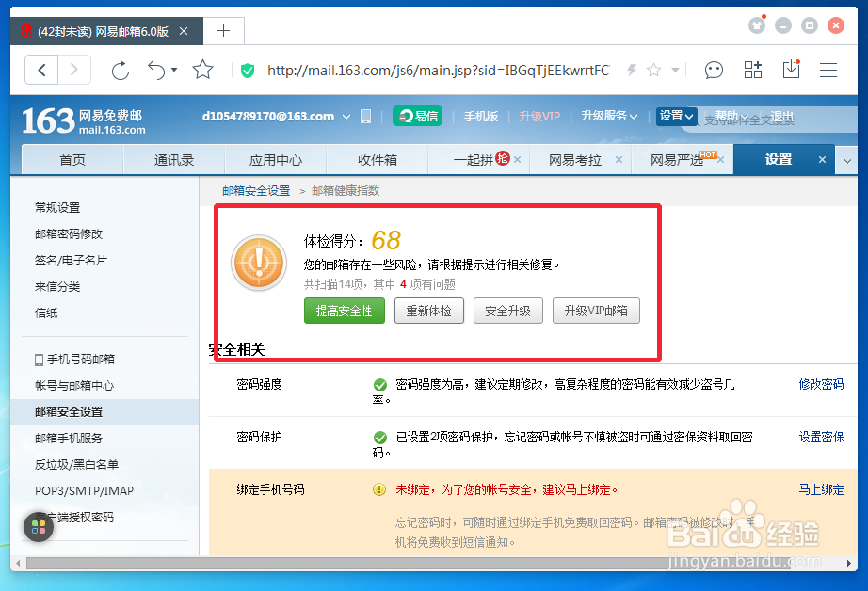Click the green 提高安全性 button
The height and width of the screenshot is (591, 868).
tap(345, 311)
